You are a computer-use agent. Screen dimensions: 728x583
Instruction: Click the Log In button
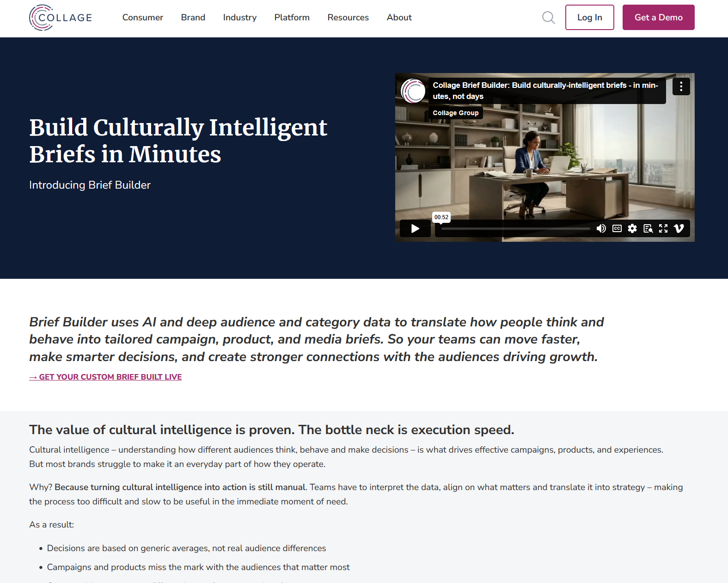589,18
